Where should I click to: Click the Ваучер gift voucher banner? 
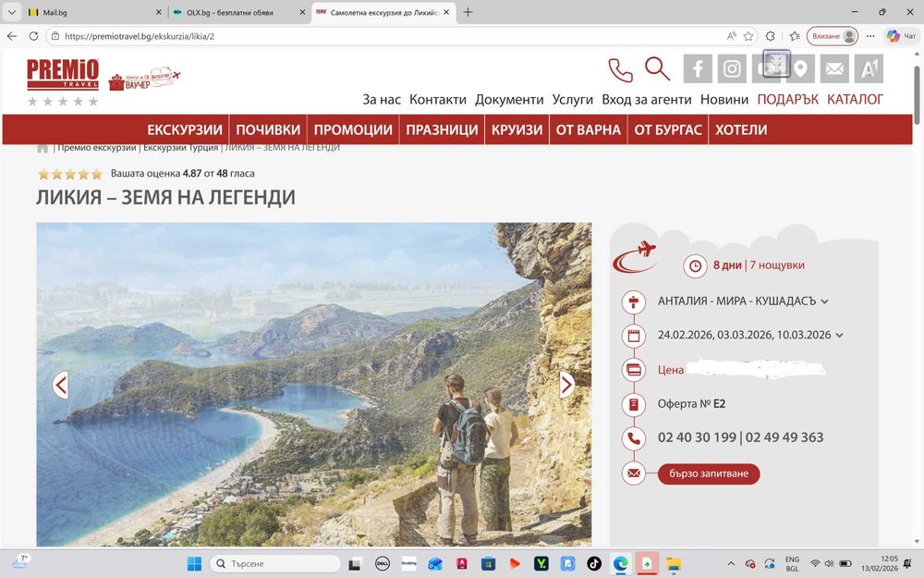click(x=144, y=79)
